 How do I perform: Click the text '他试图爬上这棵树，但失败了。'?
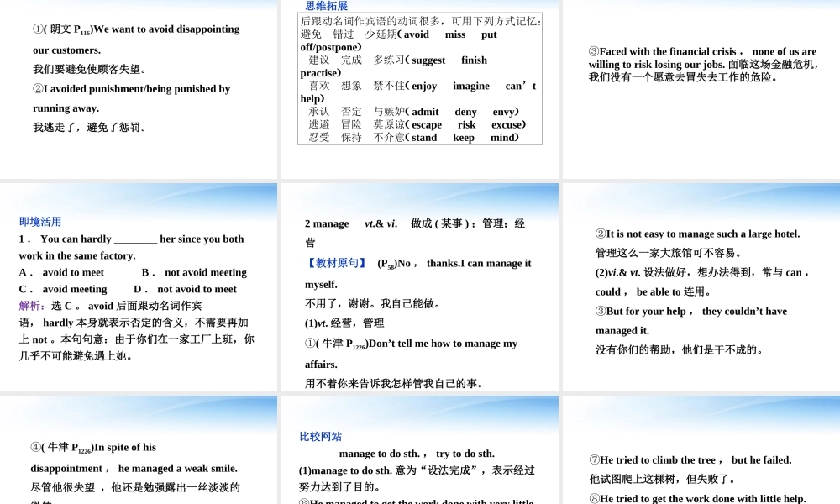[x=664, y=479]
